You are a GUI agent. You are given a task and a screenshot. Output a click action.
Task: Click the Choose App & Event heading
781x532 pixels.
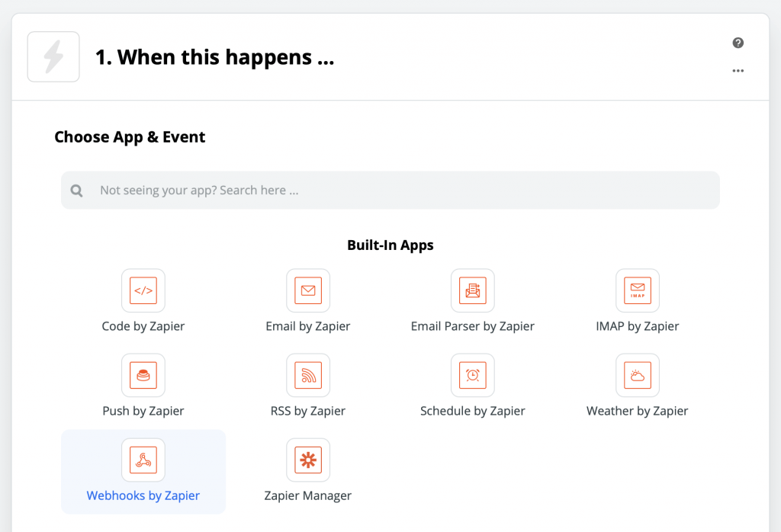click(130, 137)
